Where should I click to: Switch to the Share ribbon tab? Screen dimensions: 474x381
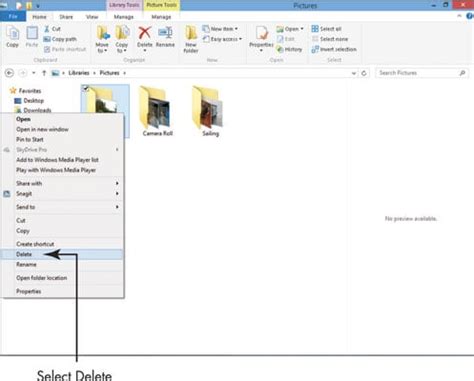66,17
